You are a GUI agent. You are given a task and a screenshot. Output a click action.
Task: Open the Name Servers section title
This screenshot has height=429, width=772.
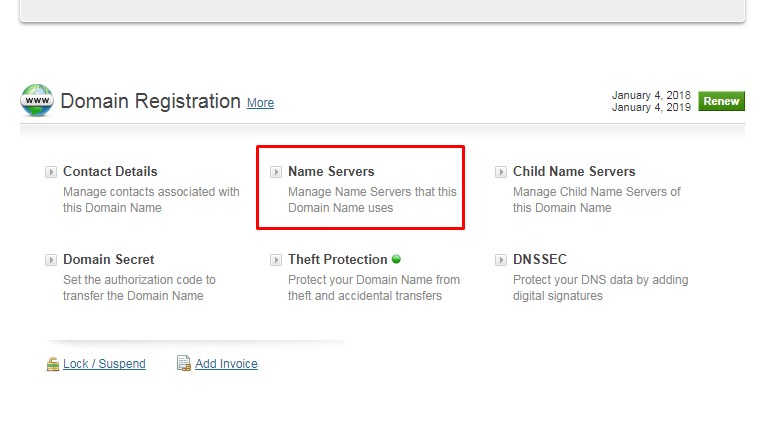tap(331, 171)
